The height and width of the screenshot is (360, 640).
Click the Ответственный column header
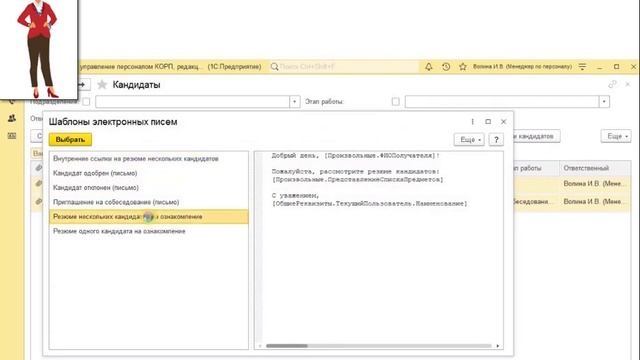tap(594, 168)
